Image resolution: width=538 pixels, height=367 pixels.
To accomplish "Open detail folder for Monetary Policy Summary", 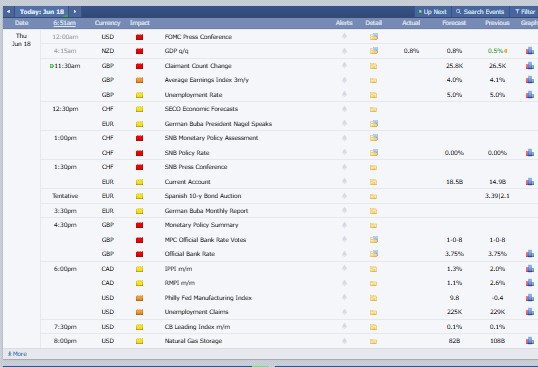I will point(373,225).
